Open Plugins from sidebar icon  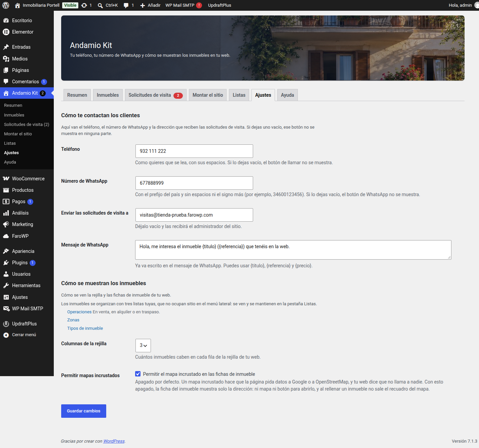click(6, 263)
